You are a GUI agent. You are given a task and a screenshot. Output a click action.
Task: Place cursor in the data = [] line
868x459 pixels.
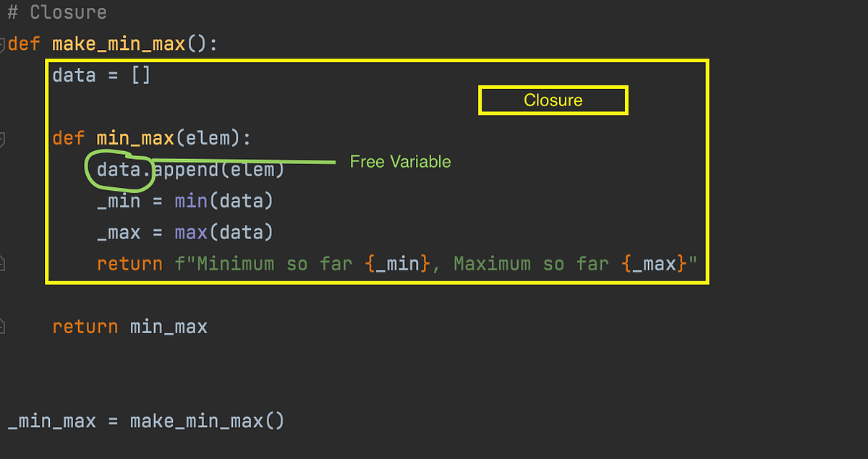point(101,74)
